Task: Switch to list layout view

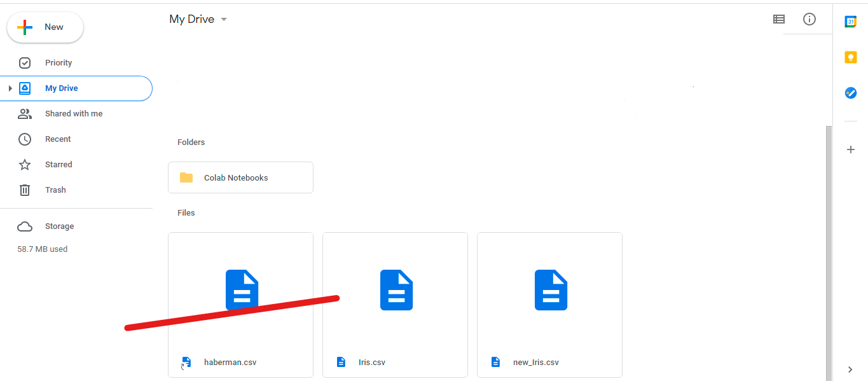Action: click(779, 19)
